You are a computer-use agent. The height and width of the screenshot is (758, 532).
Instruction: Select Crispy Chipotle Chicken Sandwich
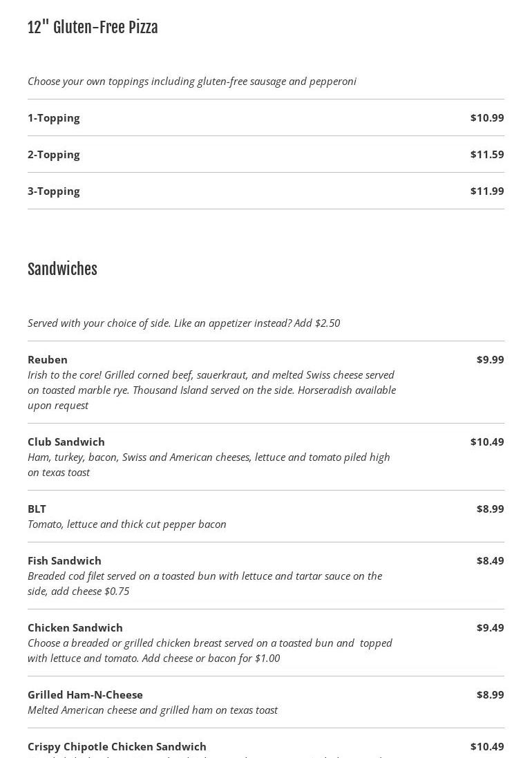coord(117,747)
